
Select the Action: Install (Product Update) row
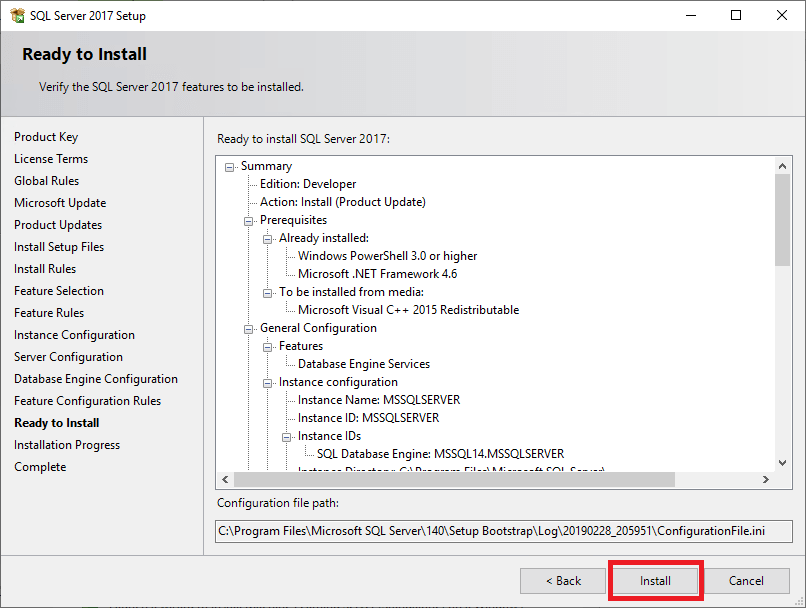[x=343, y=202]
